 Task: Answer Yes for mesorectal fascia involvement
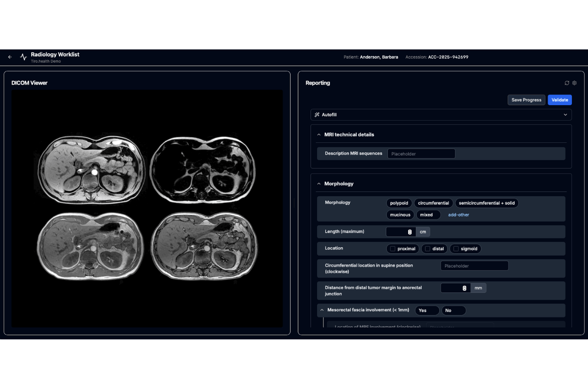[x=426, y=310]
